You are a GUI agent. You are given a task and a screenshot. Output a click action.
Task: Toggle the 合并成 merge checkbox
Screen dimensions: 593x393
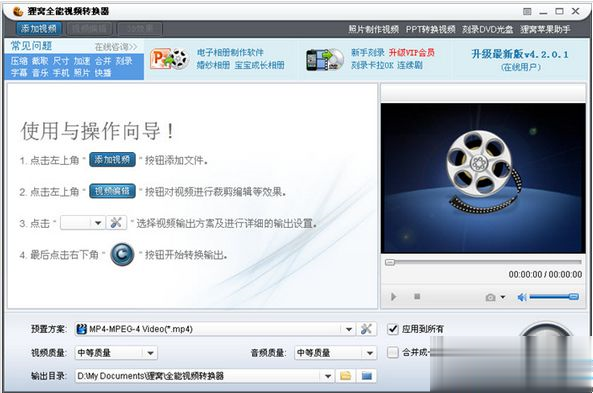393,353
